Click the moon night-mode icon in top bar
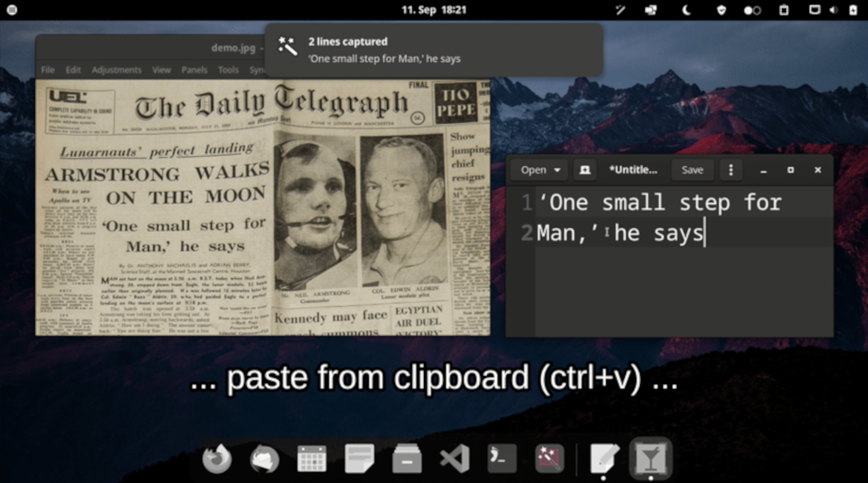 [686, 10]
